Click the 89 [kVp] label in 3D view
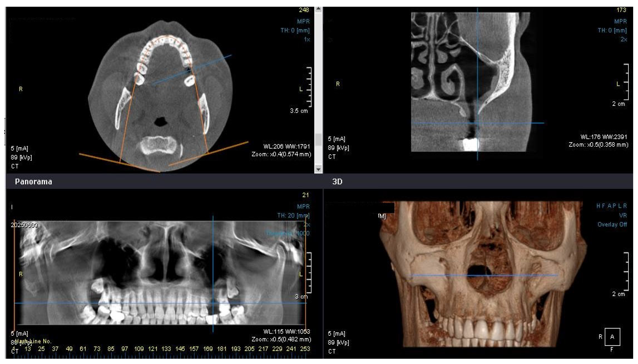This screenshot has width=638, height=364. tap(338, 343)
